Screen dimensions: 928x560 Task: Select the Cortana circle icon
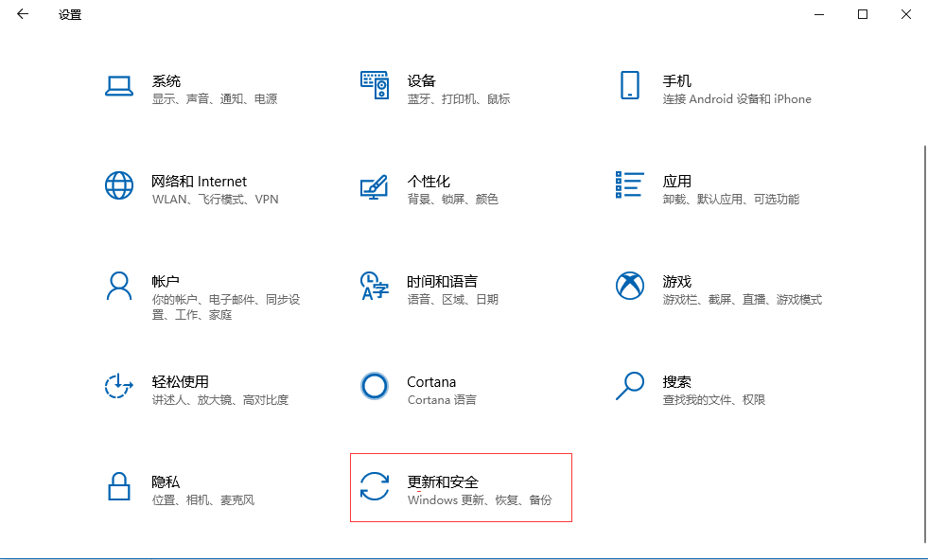[x=375, y=386]
